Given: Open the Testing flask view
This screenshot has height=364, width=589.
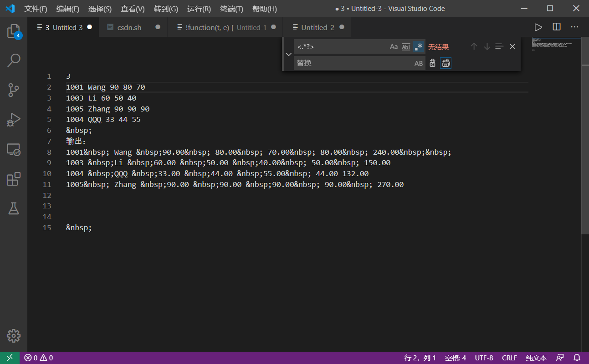Looking at the screenshot, I should coord(14,208).
